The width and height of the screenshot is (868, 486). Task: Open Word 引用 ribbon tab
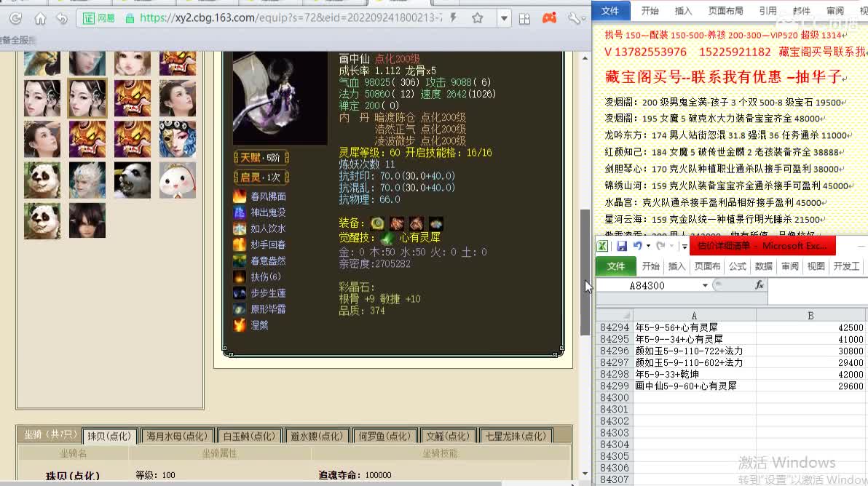768,10
